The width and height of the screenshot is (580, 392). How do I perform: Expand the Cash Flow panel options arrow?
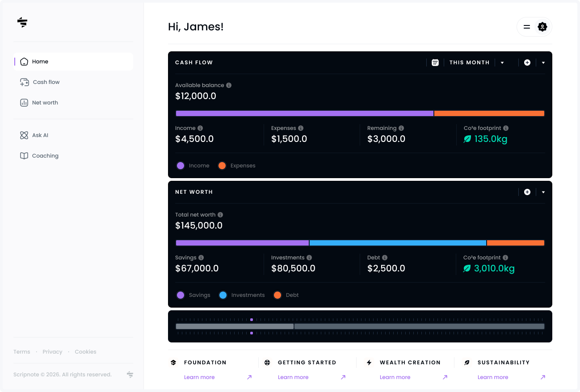coord(543,63)
